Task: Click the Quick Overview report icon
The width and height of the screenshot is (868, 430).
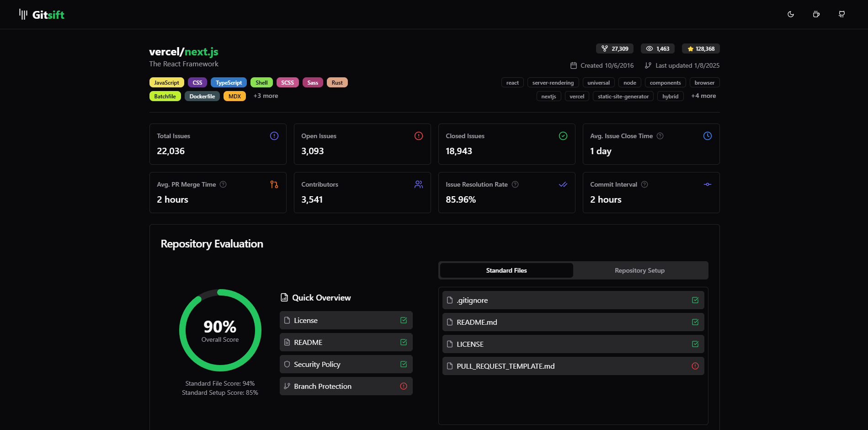Action: pos(284,297)
